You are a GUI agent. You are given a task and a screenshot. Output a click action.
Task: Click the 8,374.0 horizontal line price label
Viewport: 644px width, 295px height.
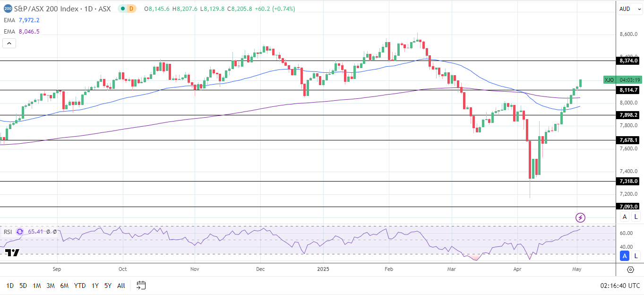(x=628, y=61)
